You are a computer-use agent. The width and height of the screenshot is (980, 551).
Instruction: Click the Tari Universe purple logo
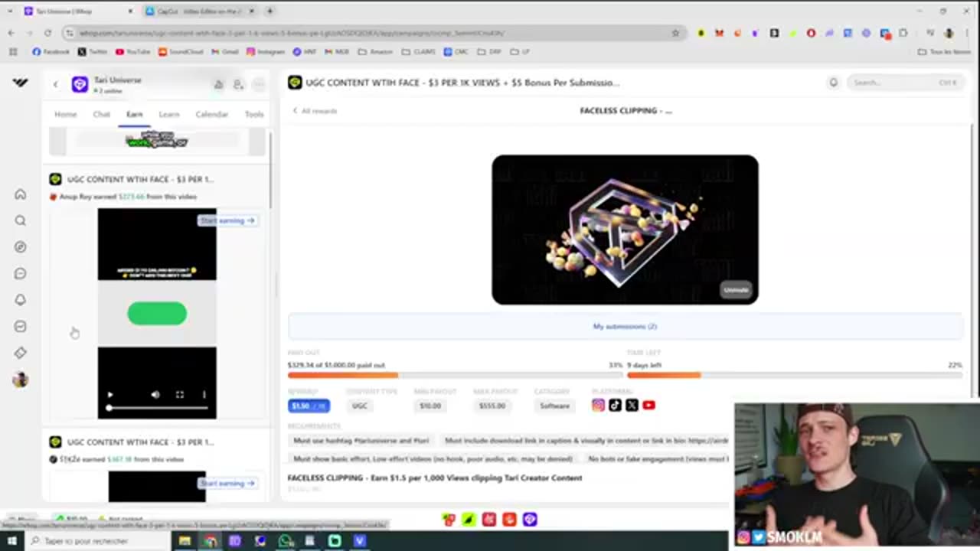click(x=80, y=84)
